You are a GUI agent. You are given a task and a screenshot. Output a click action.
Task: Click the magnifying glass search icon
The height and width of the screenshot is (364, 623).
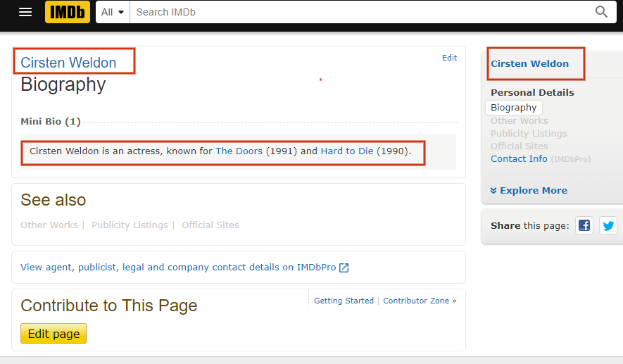602,12
